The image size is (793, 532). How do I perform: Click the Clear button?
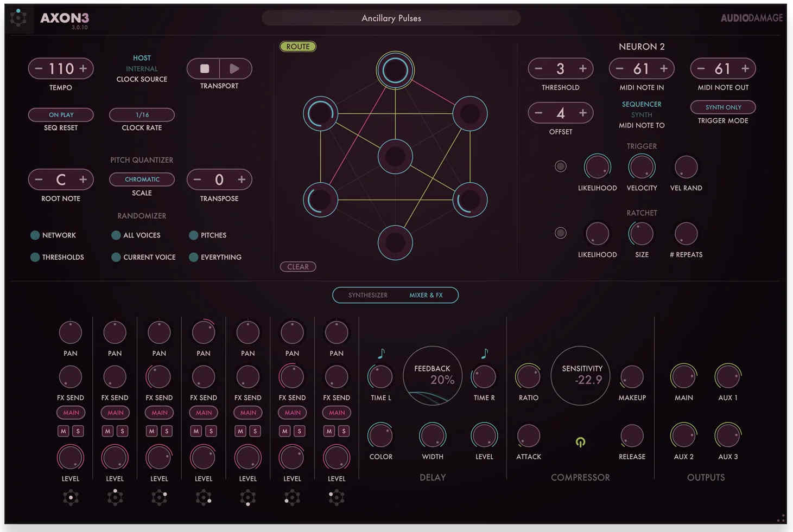tap(298, 267)
